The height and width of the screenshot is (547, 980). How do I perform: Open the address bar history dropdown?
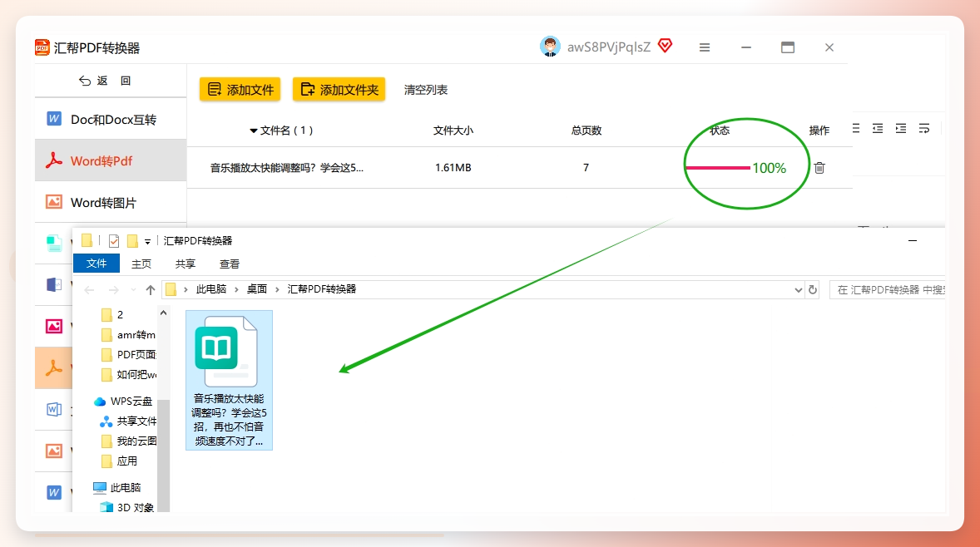[798, 290]
